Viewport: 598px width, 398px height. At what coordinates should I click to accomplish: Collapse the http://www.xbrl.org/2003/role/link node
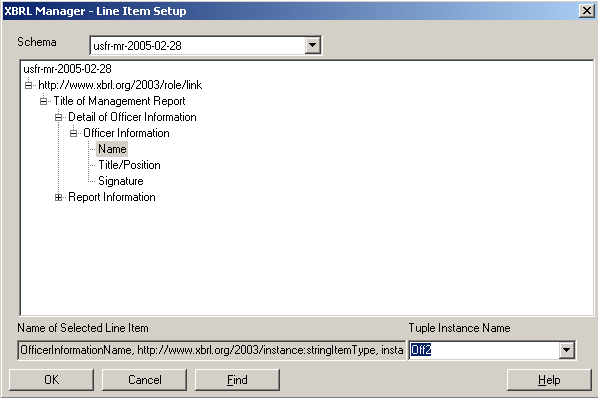[29, 85]
